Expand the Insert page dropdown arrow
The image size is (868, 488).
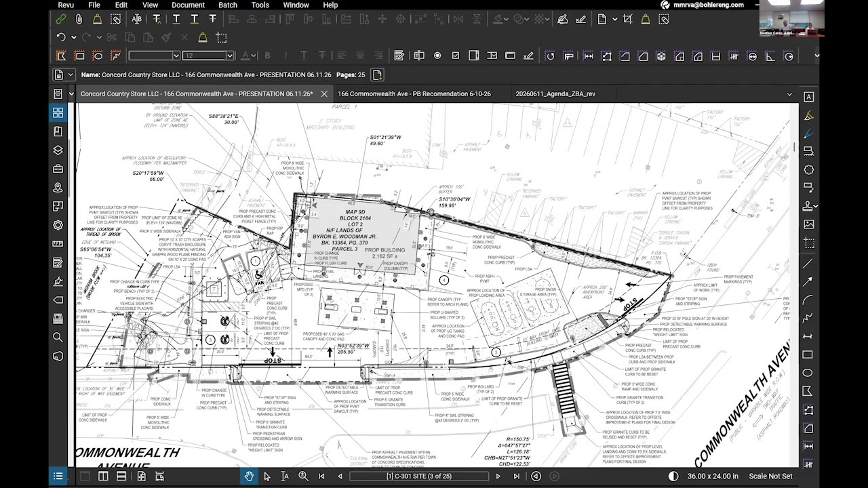(614, 20)
